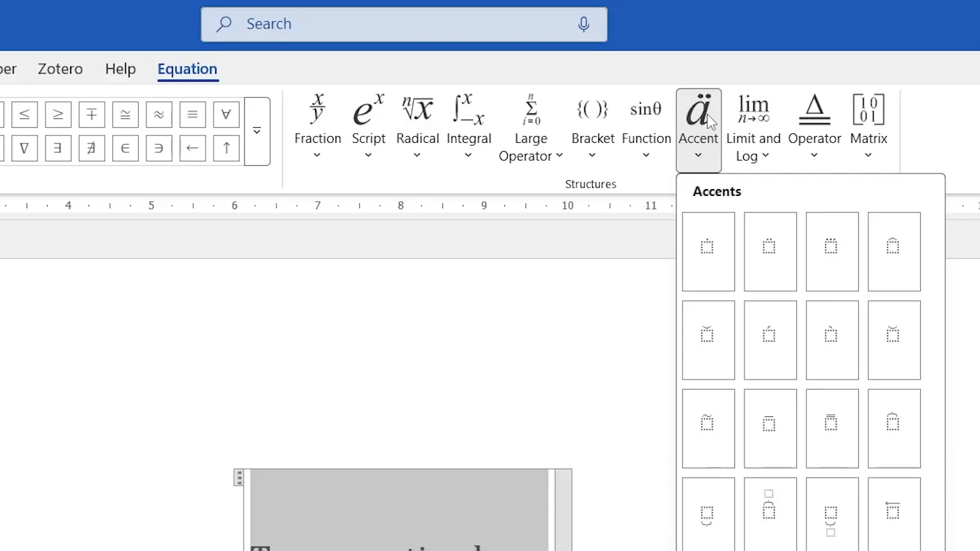Insert the leftwards arrow above accent
The width and height of the screenshot is (980, 551).
(894, 514)
